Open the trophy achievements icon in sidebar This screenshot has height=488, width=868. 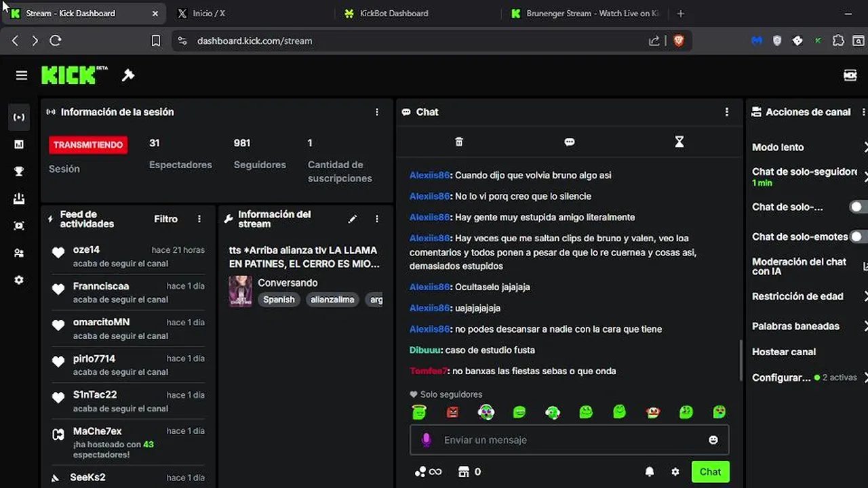19,171
